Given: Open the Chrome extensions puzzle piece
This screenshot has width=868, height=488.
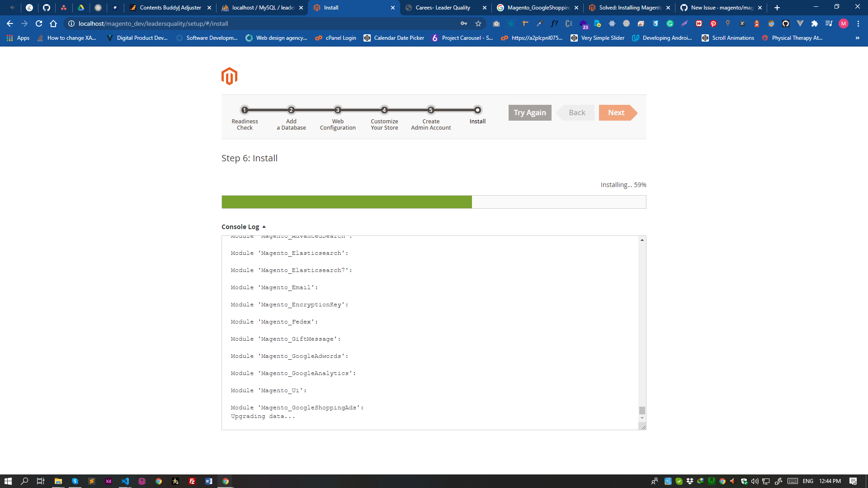Looking at the screenshot, I should click(814, 23).
